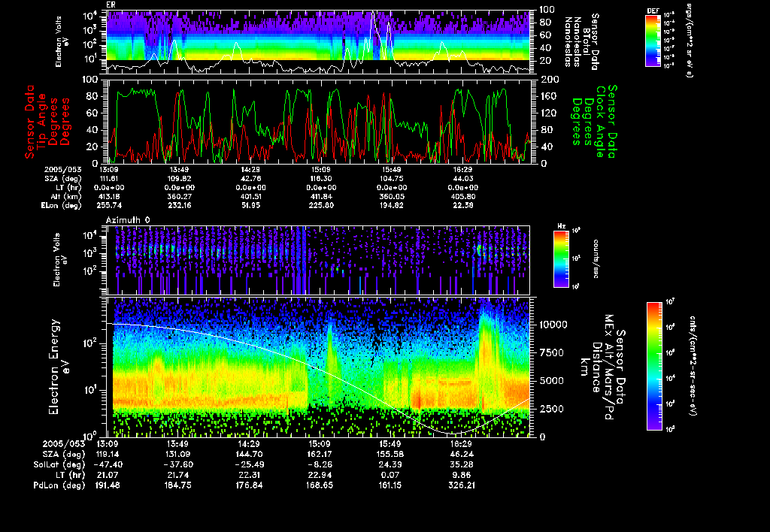This screenshot has height=532, width=770.
Task: Click altitude value 411.84
Action: click(x=320, y=197)
